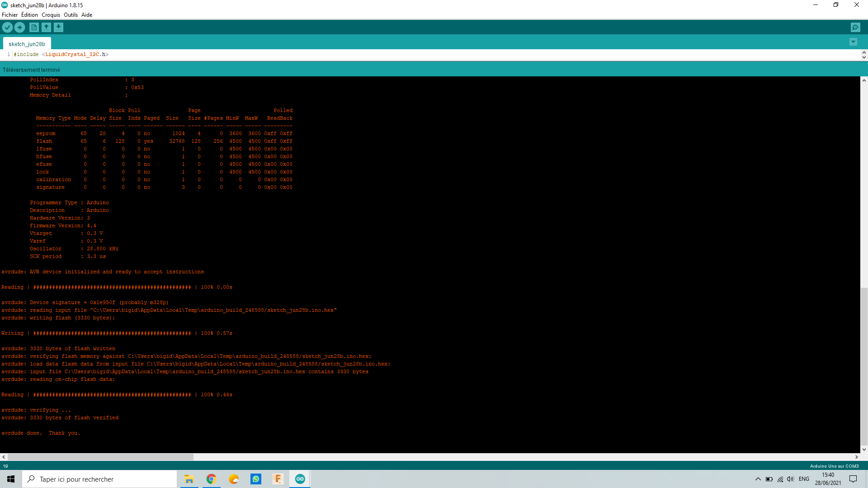The width and height of the screenshot is (868, 488).
Task: Click the 'flash' memory table row
Action: pyautogui.click(x=164, y=141)
